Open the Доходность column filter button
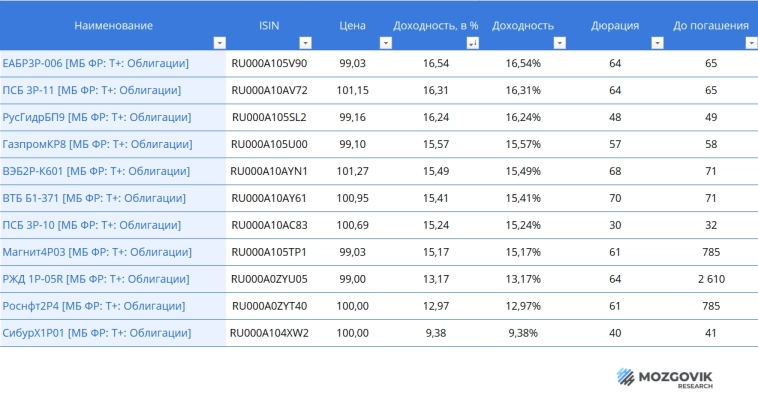 tap(560, 43)
